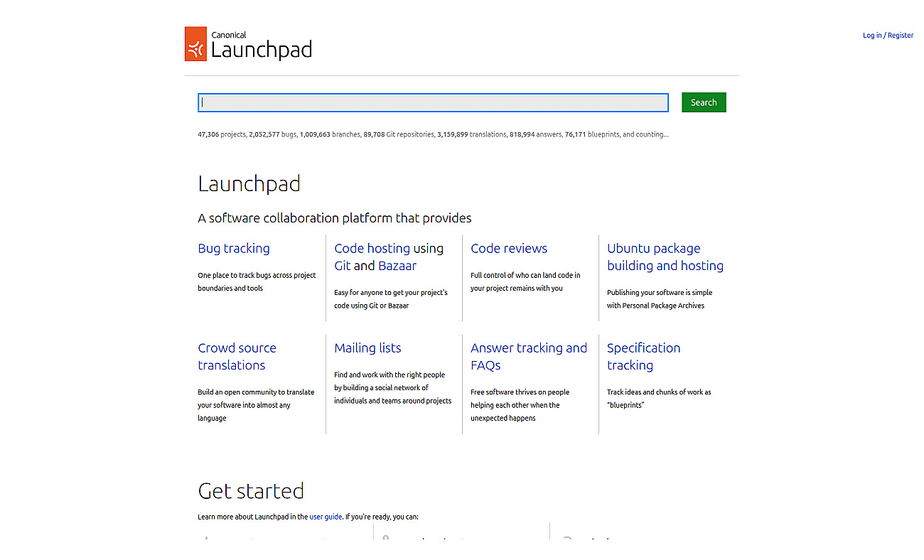This screenshot has width=924, height=560.
Task: Click the '47,306 projects' statistic text
Action: 221,134
